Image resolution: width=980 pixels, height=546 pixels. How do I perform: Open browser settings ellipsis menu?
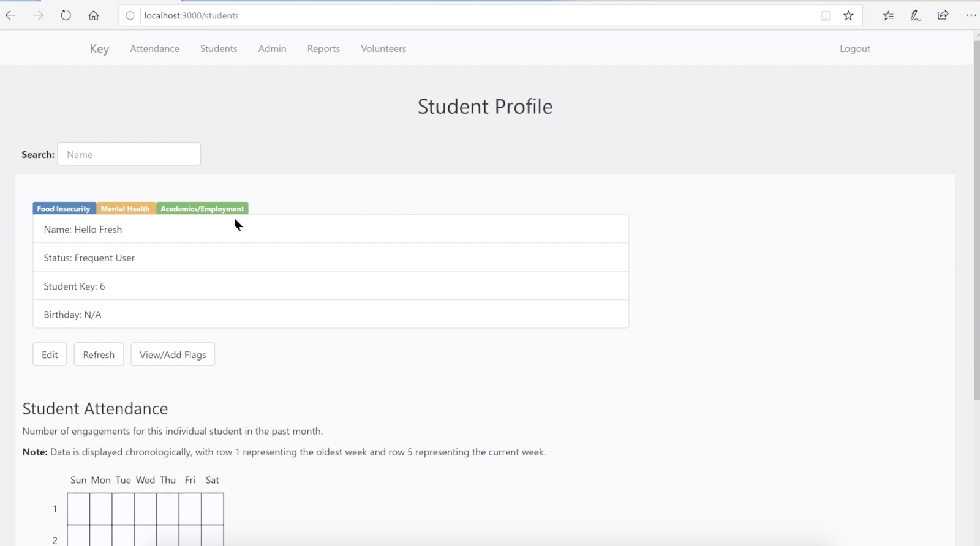[x=971, y=15]
